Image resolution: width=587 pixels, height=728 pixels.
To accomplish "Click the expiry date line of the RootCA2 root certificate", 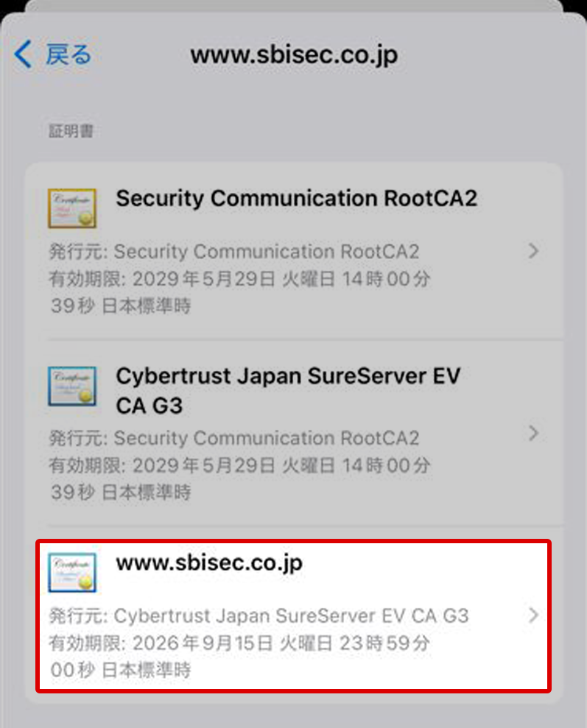I will (239, 279).
